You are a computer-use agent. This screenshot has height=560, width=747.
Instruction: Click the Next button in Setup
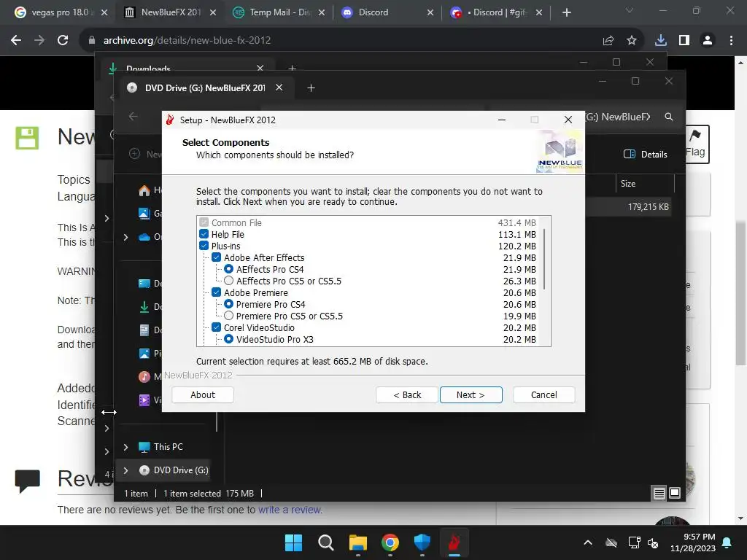471,394
